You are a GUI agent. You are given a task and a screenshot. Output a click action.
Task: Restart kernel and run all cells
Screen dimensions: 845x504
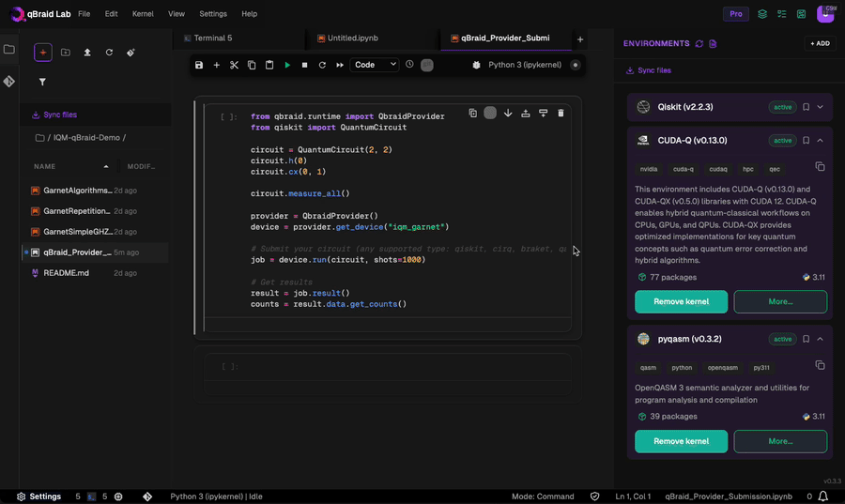tap(340, 65)
